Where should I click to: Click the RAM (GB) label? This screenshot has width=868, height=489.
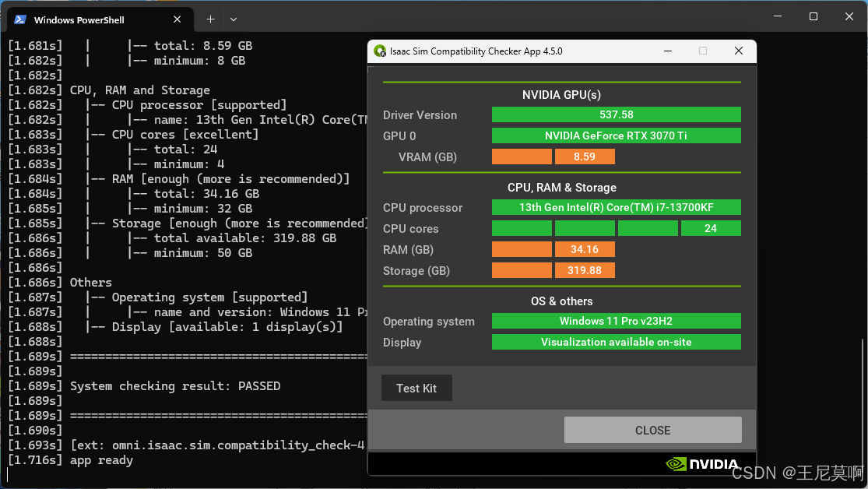coord(408,250)
